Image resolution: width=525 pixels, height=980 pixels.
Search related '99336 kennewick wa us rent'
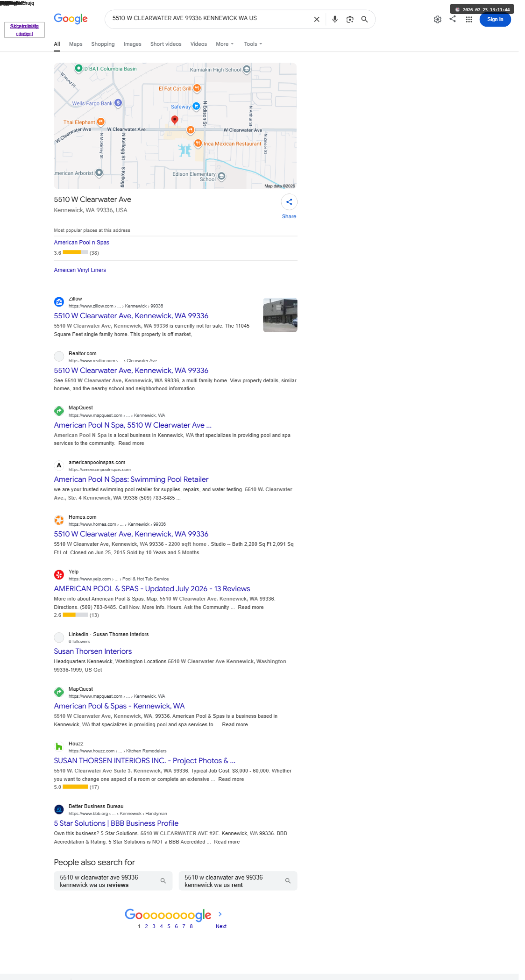pos(238,881)
